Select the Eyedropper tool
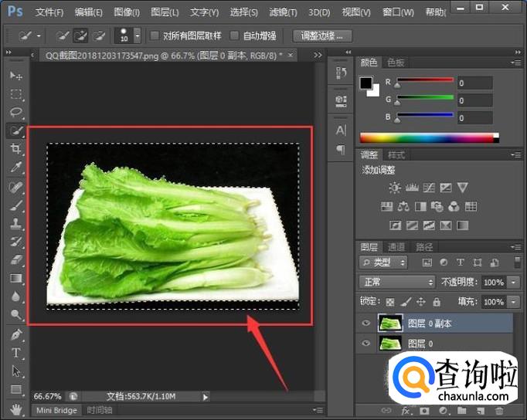The height and width of the screenshot is (420, 527). pos(15,168)
